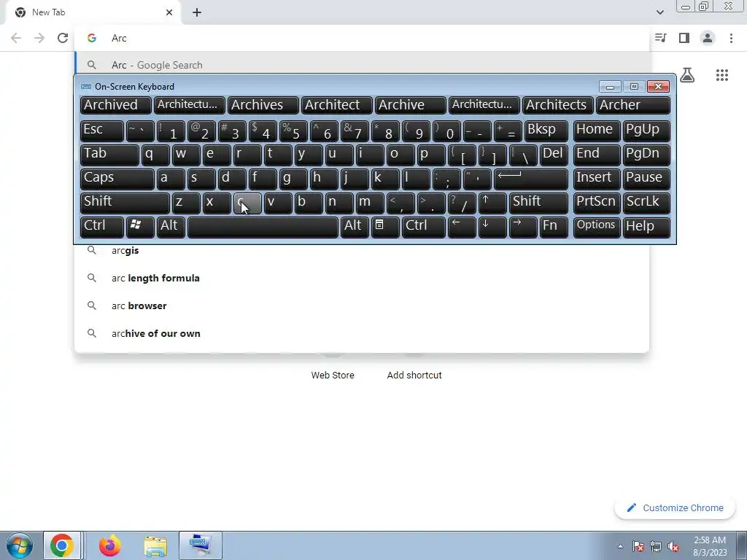
Task: Click the Esc key on keyboard
Action: [x=101, y=130]
